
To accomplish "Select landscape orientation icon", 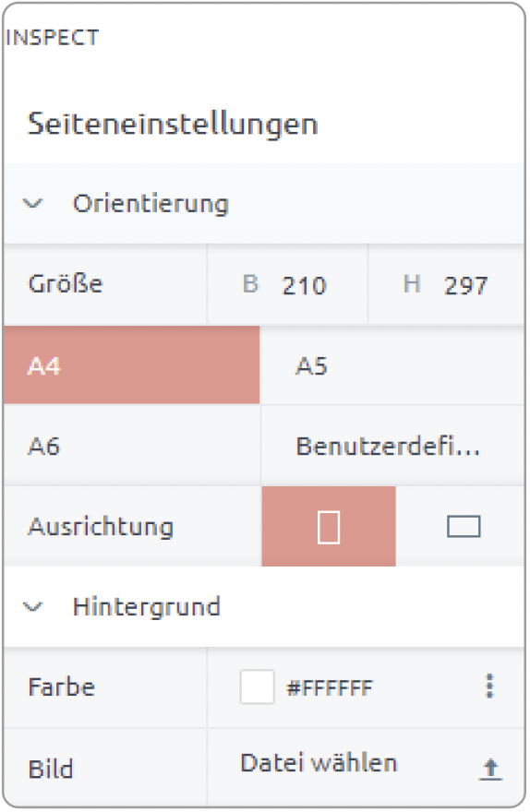I will click(464, 527).
